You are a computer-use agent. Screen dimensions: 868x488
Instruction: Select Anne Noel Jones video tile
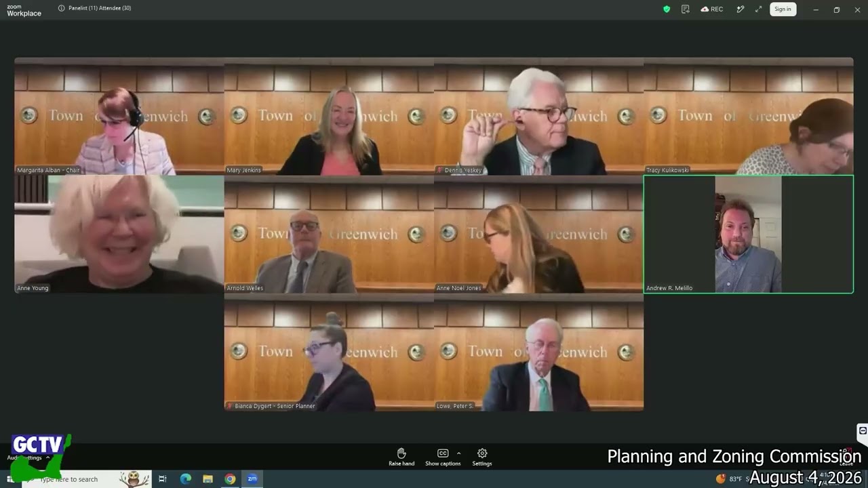coord(538,234)
